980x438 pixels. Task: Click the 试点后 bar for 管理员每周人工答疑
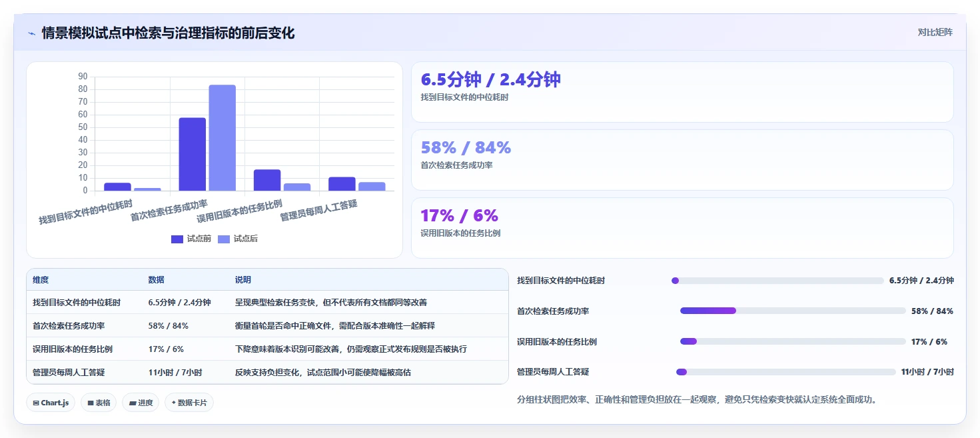pos(372,187)
